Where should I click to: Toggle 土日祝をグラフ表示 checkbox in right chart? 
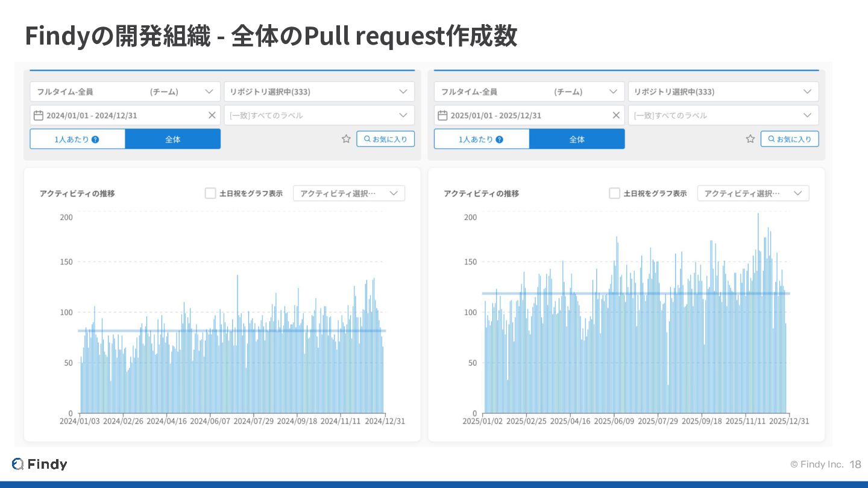click(x=614, y=193)
